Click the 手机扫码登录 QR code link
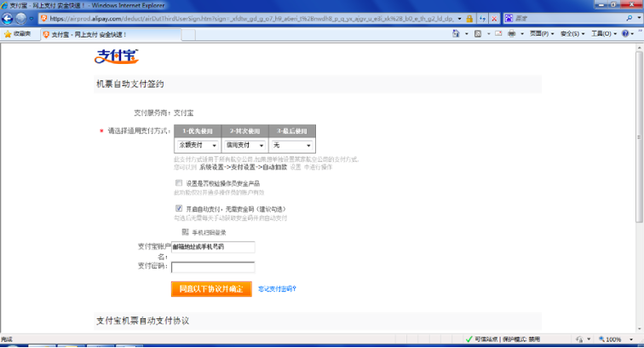 point(204,232)
